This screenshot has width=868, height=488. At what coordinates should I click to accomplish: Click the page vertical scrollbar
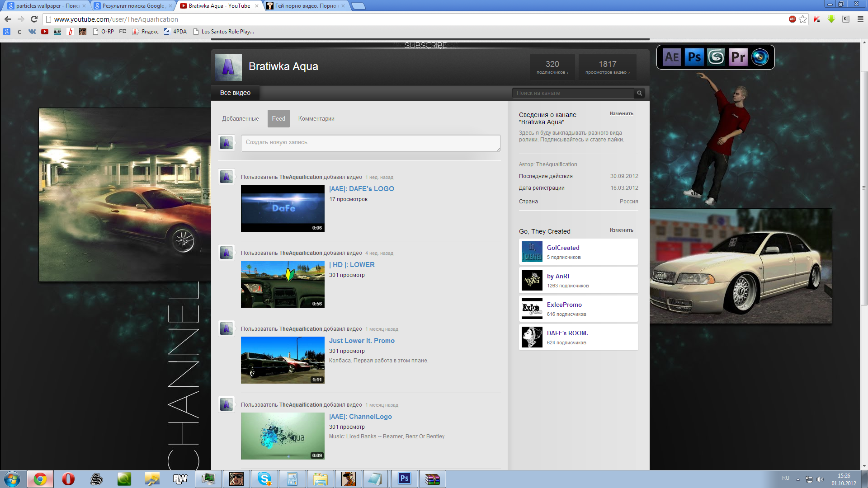point(864,188)
